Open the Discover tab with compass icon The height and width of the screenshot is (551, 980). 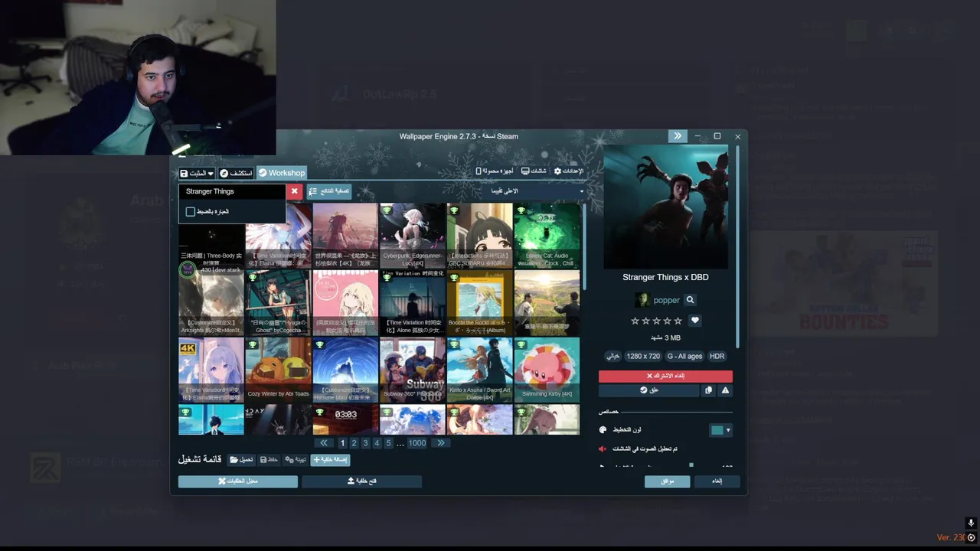[236, 174]
